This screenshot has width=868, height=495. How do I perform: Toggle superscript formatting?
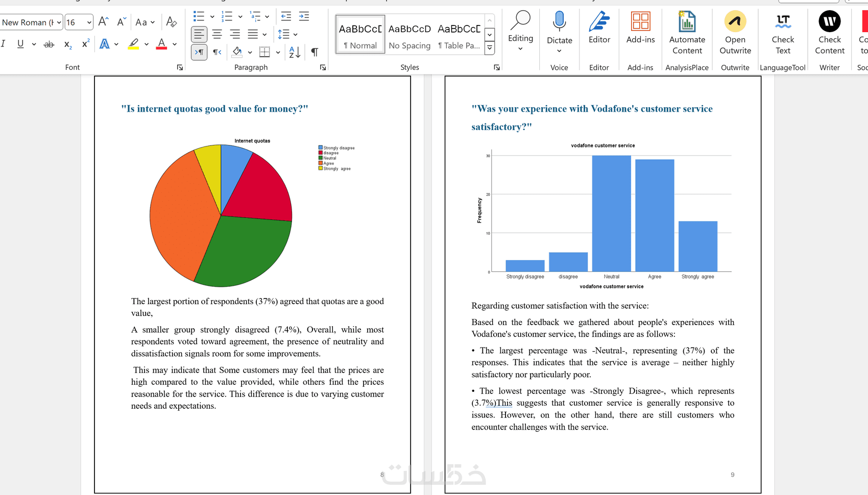86,44
